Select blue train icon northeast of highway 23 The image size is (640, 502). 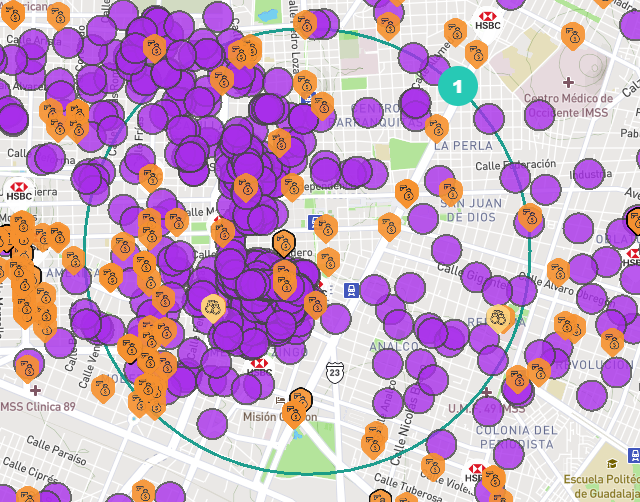(351, 290)
